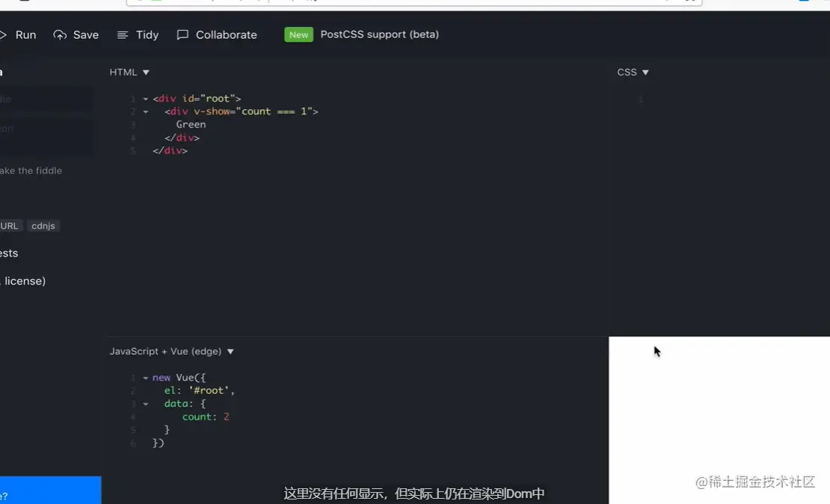
Task: Collapse the div id="root" fold arrow
Action: click(x=146, y=99)
